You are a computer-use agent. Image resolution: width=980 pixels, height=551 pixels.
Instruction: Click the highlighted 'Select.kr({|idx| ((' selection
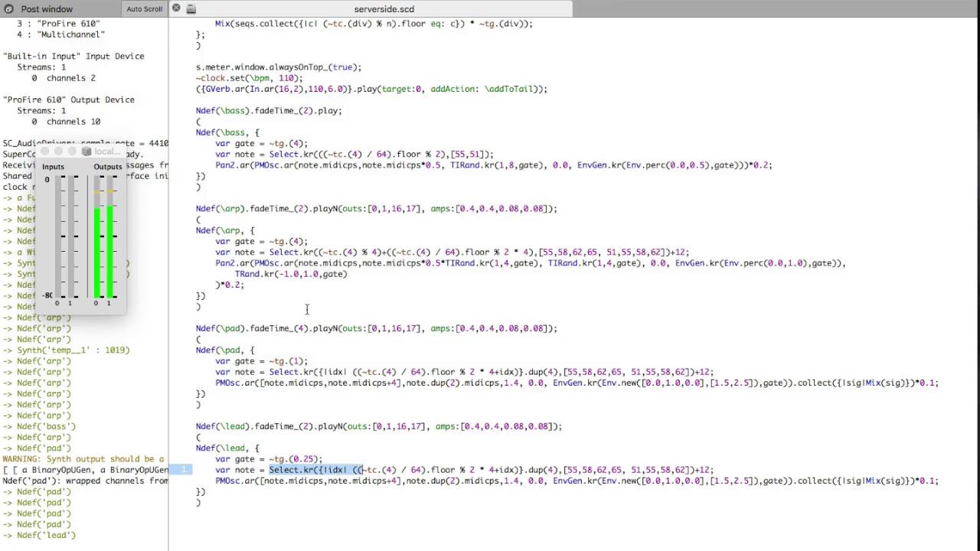(x=315, y=470)
